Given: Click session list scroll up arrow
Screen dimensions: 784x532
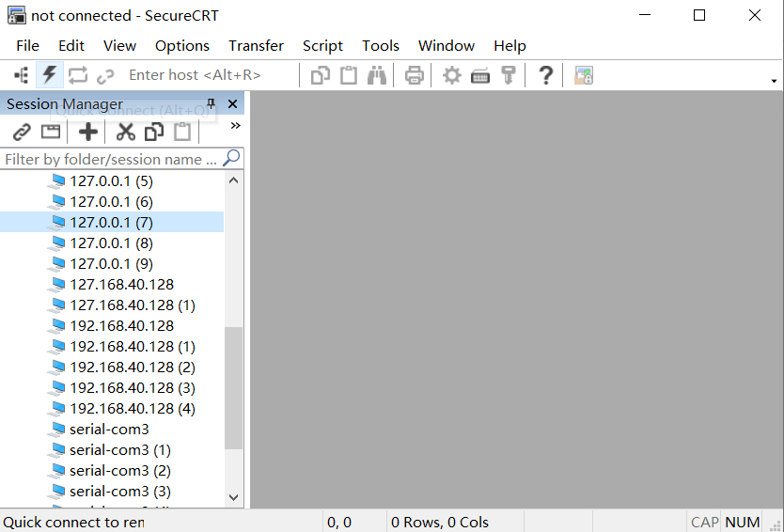Looking at the screenshot, I should pos(233,180).
